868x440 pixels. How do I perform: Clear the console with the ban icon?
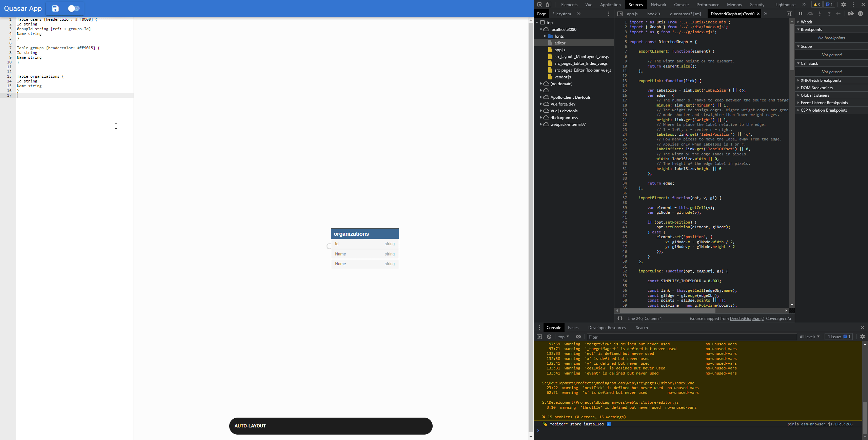[549, 337]
